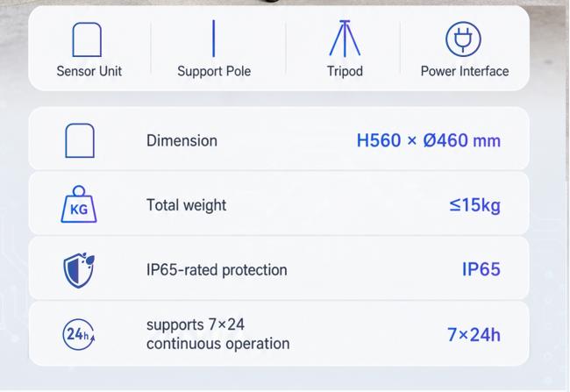The height and width of the screenshot is (392, 570).
Task: Click the Total weight label
Action: (186, 205)
